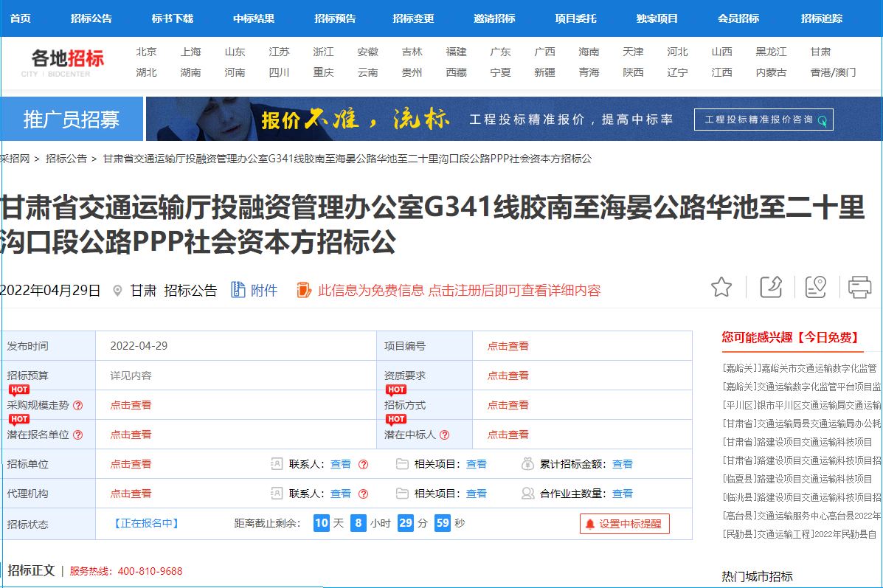Select 甘肃 in the region list
Image resolution: width=883 pixels, height=588 pixels.
click(x=820, y=52)
